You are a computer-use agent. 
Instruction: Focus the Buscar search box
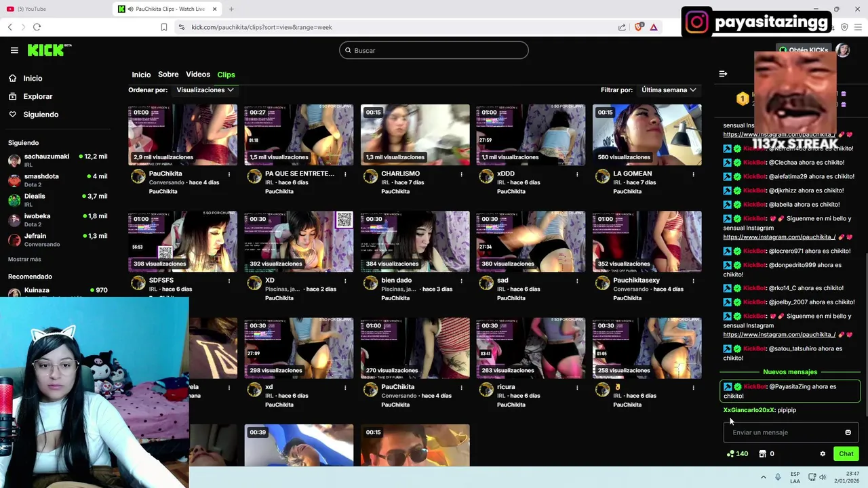433,50
